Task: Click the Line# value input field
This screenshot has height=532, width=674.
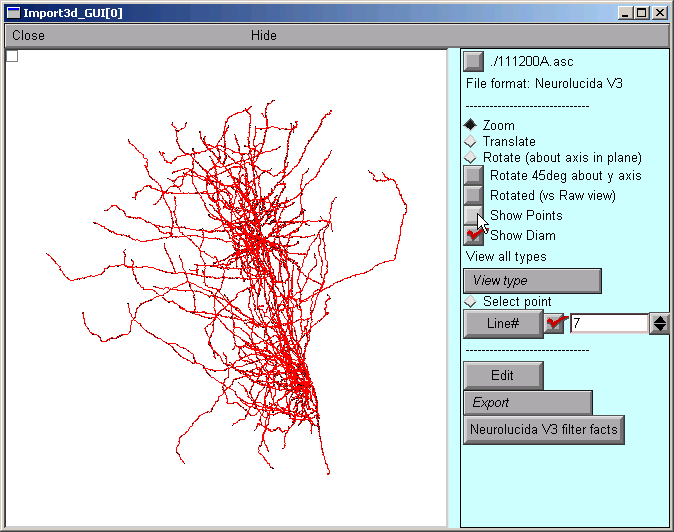Action: (x=608, y=324)
